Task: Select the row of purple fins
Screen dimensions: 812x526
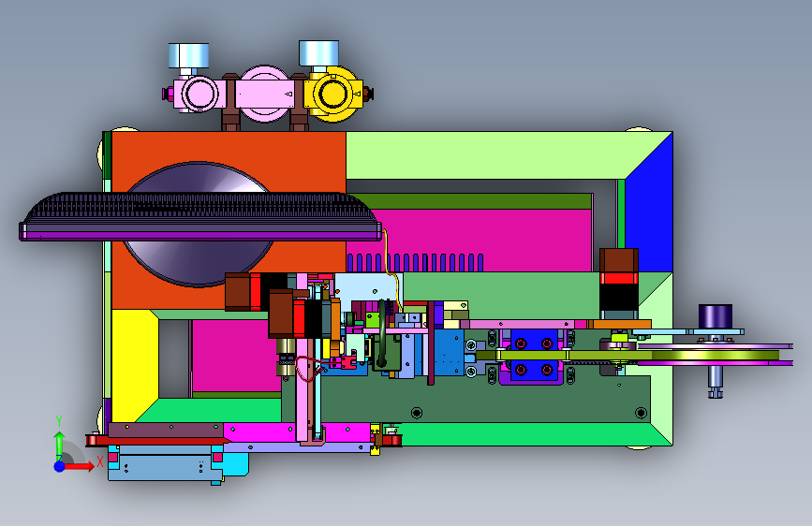Action: [x=415, y=262]
